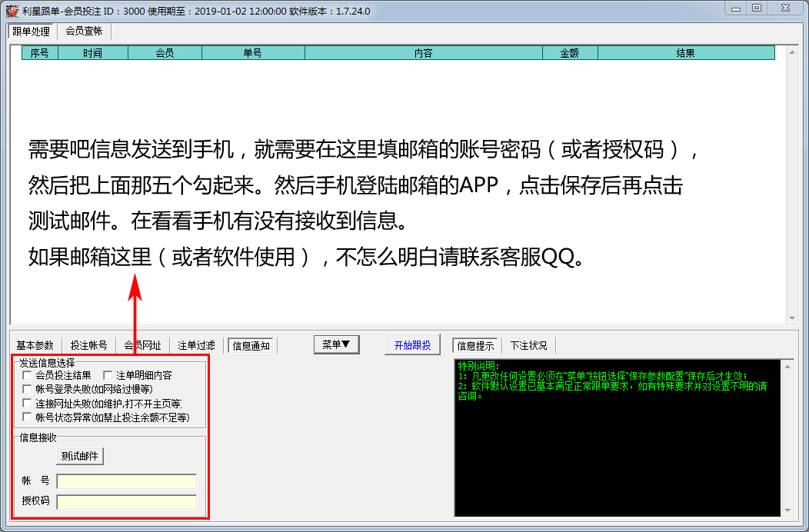Click the app icon in title bar
Screen dimensions: 809x532
click(x=11, y=12)
